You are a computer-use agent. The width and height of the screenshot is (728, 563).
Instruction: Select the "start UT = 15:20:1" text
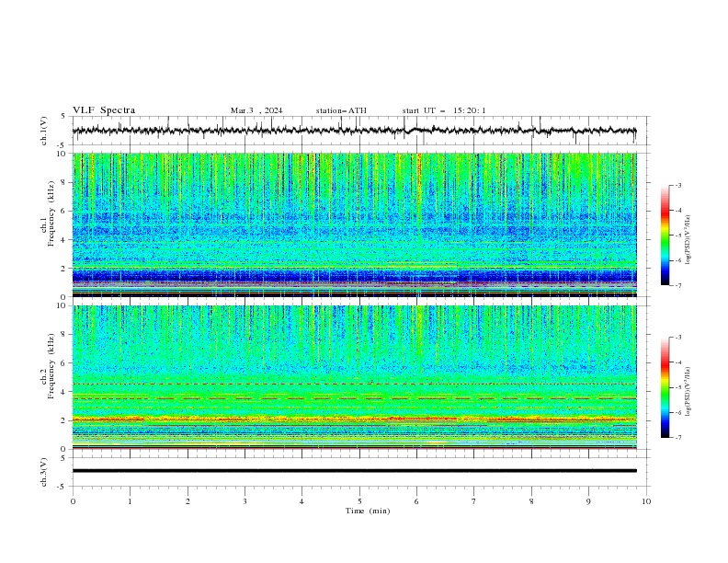(x=444, y=110)
